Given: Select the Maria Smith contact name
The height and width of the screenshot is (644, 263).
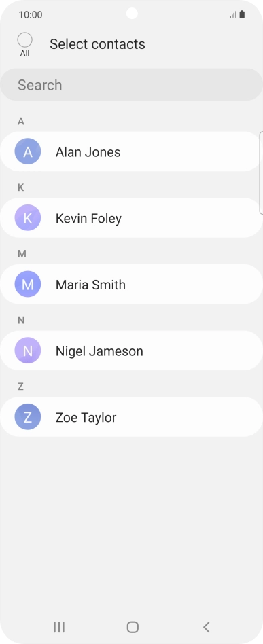Looking at the screenshot, I should click(x=90, y=285).
